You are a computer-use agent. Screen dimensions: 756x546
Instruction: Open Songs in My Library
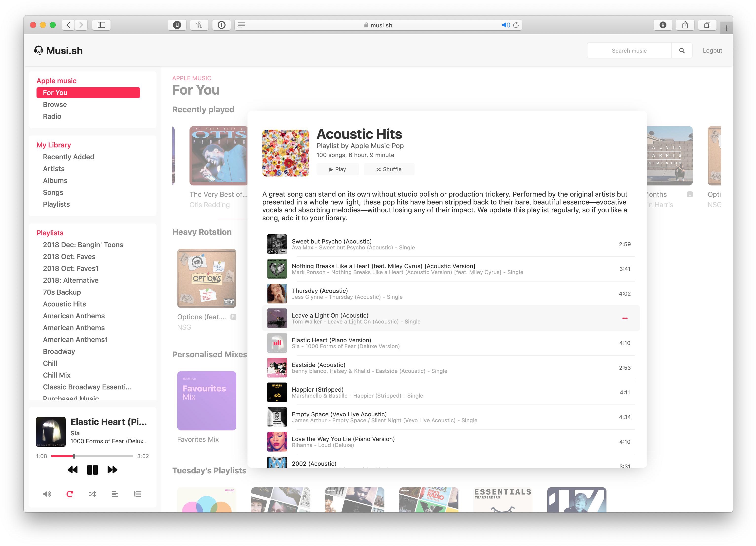coord(53,192)
